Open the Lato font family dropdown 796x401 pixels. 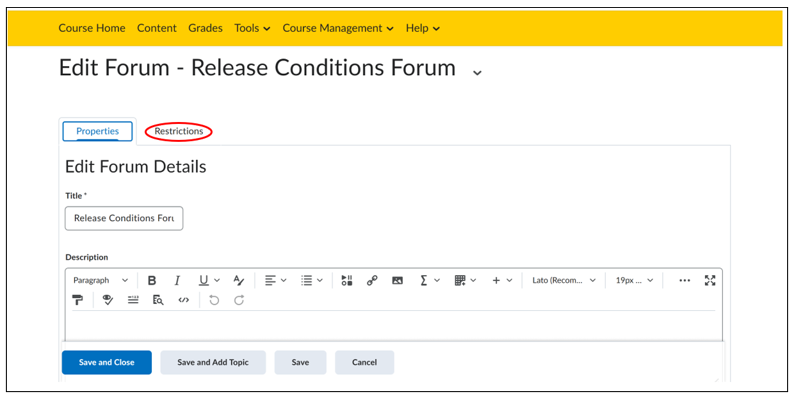pyautogui.click(x=563, y=280)
